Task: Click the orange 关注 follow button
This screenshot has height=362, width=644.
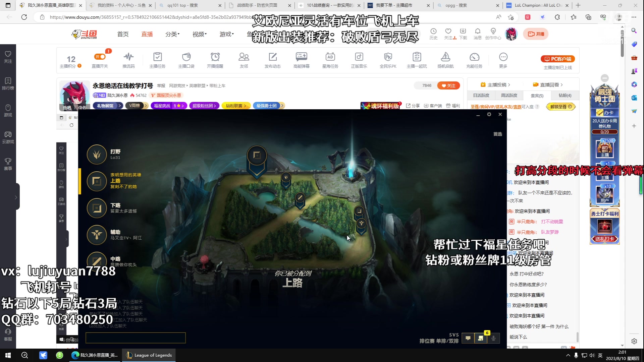Action: coord(448,85)
